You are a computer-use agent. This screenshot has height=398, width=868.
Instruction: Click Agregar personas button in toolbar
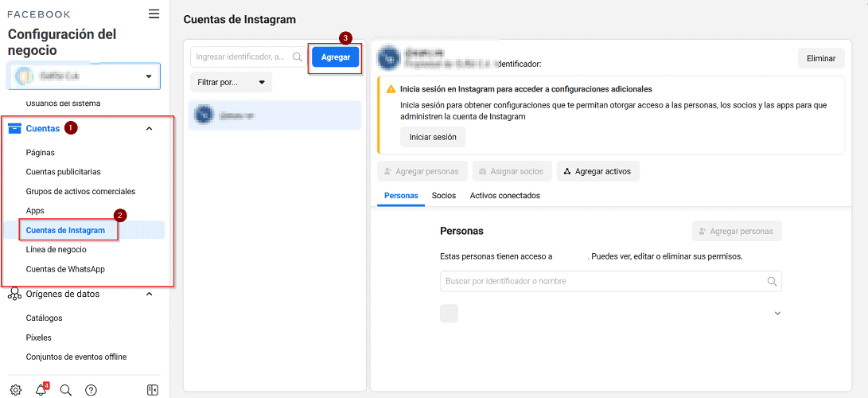[422, 172]
